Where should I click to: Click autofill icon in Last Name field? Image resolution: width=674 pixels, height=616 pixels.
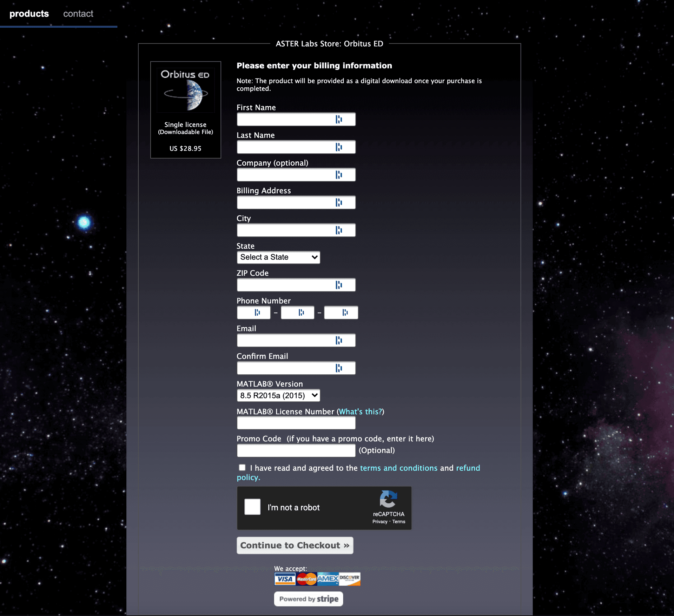tap(338, 147)
